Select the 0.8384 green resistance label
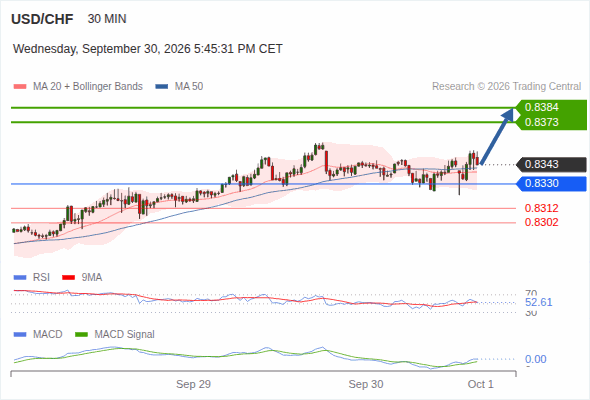Viewport: 590px width, 400px height. coord(541,107)
